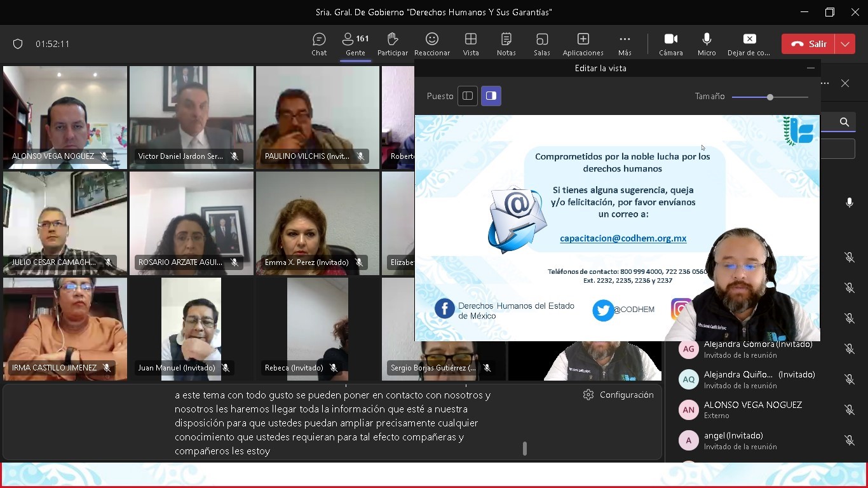This screenshot has width=868, height=488.
Task: Toggle the Cámara on or off
Action: point(670,44)
